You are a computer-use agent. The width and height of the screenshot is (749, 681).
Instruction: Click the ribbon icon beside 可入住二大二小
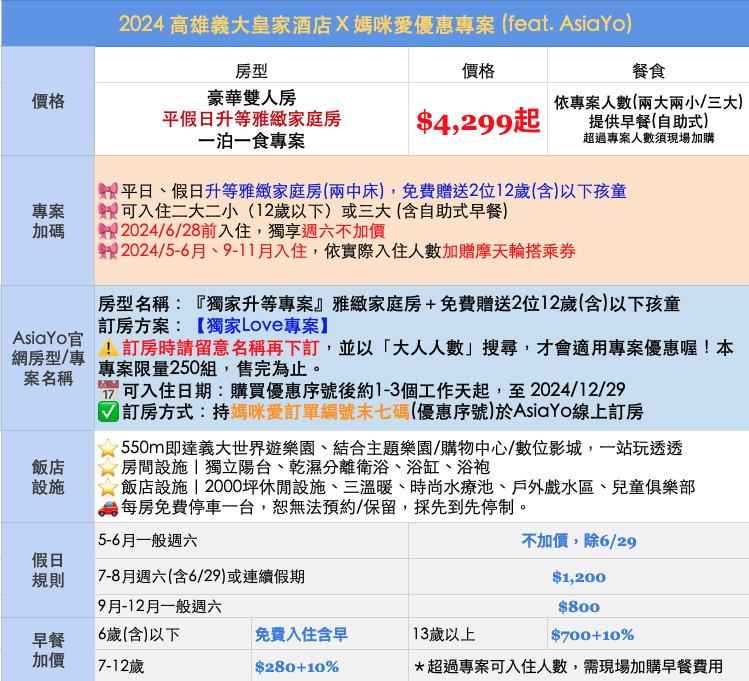108,210
